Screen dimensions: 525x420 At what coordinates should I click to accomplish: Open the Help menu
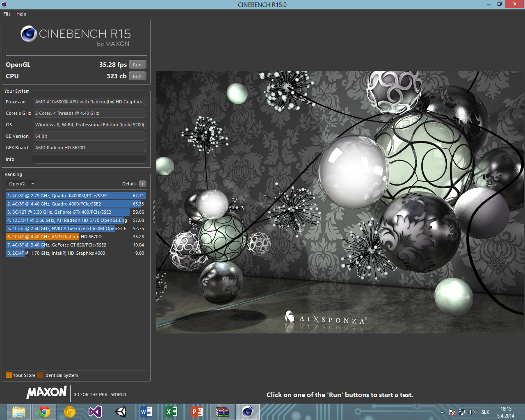(21, 14)
